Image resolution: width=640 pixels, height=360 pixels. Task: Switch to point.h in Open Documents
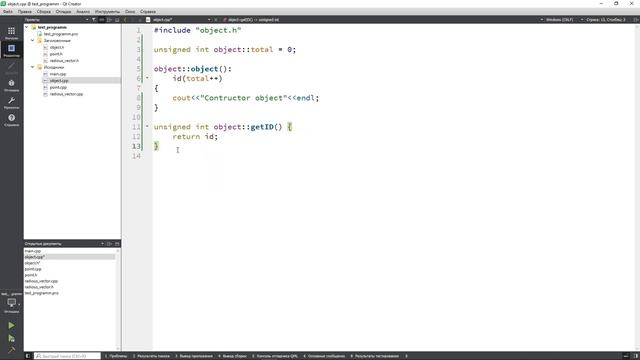pyautogui.click(x=31, y=275)
